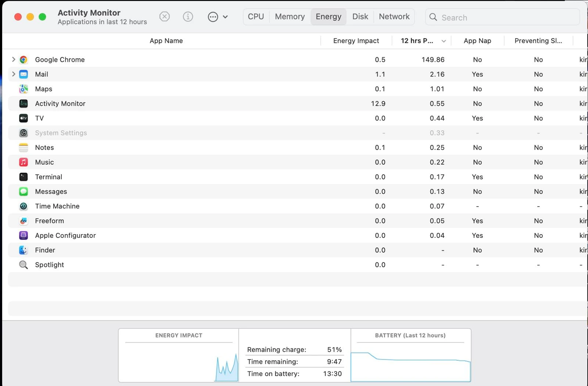Viewport: 588px width, 386px height.
Task: Click the Energy Impact graph
Action: click(x=179, y=362)
